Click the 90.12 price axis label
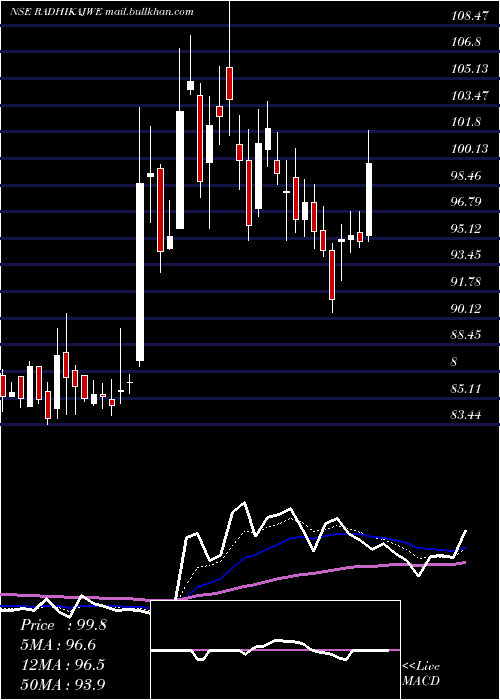 (466, 309)
